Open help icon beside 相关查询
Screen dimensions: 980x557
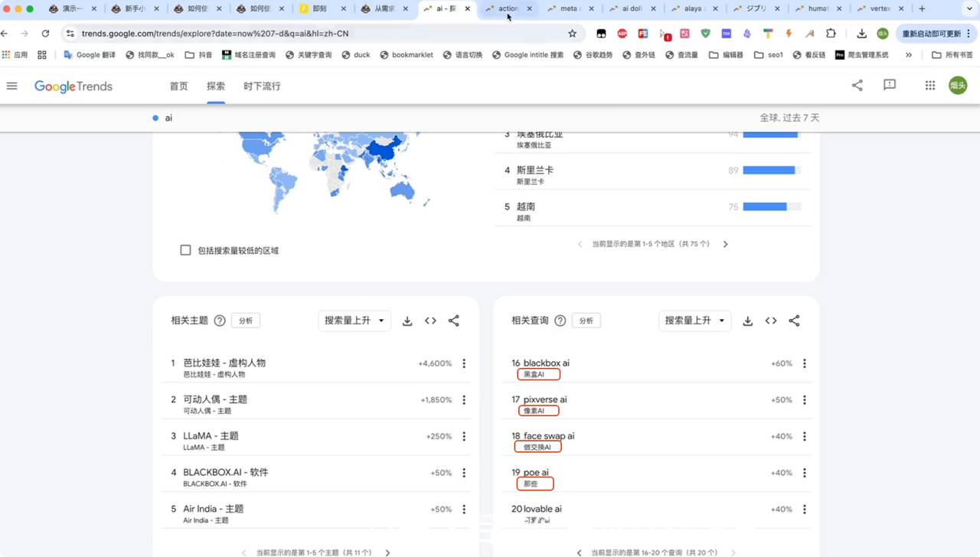560,321
